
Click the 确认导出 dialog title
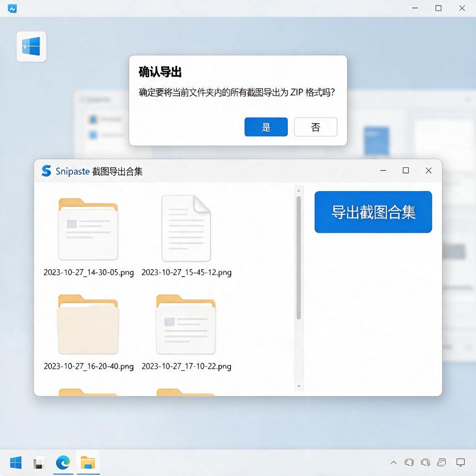[160, 72]
